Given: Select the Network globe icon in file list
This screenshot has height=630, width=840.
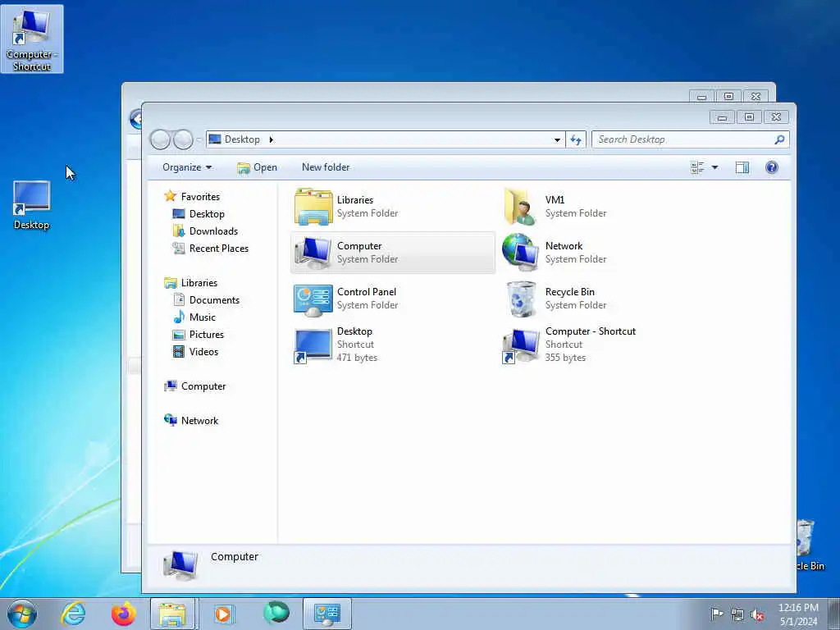Looking at the screenshot, I should pos(520,253).
